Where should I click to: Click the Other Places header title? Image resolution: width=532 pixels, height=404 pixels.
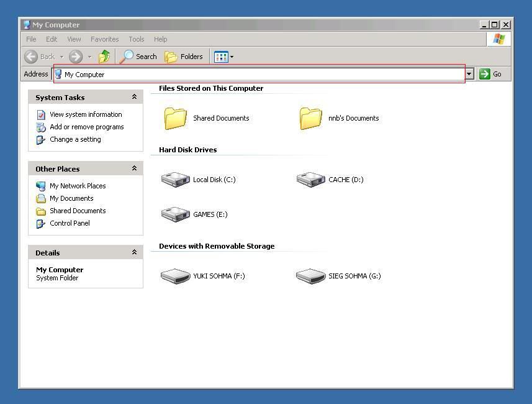coord(58,169)
